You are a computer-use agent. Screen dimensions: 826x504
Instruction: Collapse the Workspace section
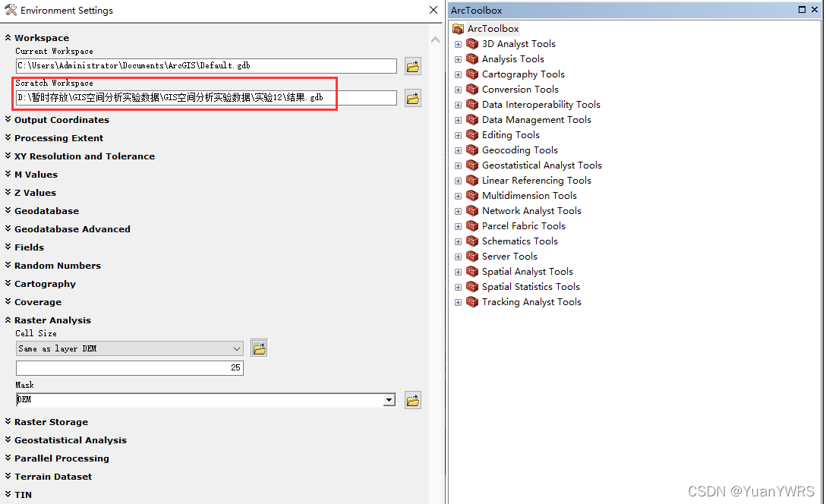8,37
